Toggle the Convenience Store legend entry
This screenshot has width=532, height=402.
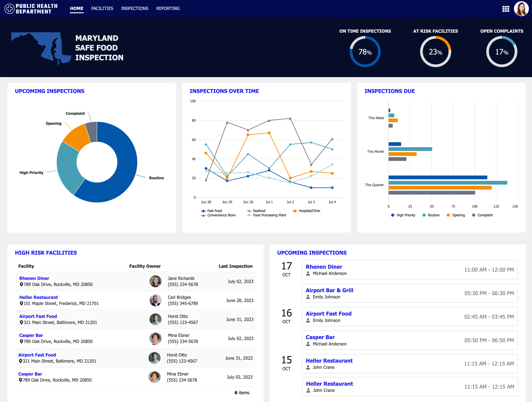pyautogui.click(x=218, y=215)
